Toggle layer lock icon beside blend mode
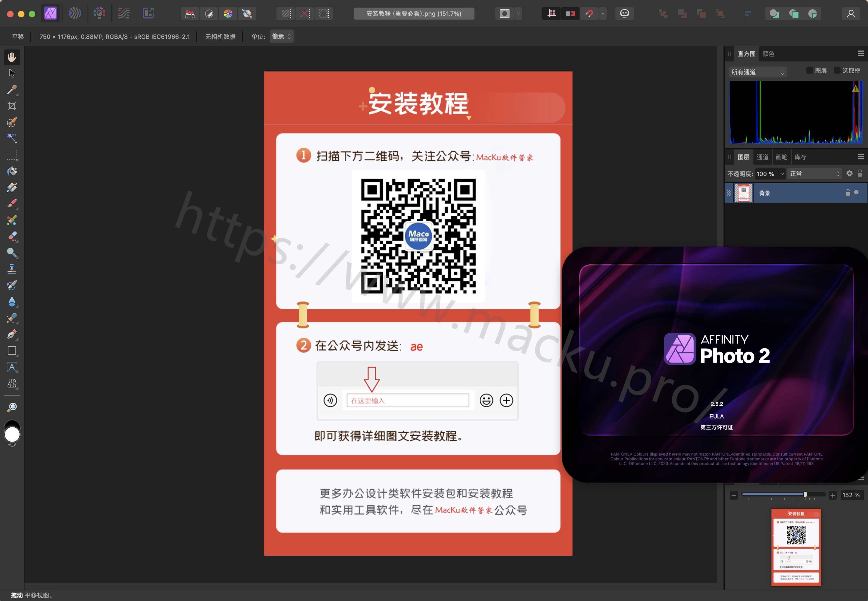868x601 pixels. tap(860, 173)
